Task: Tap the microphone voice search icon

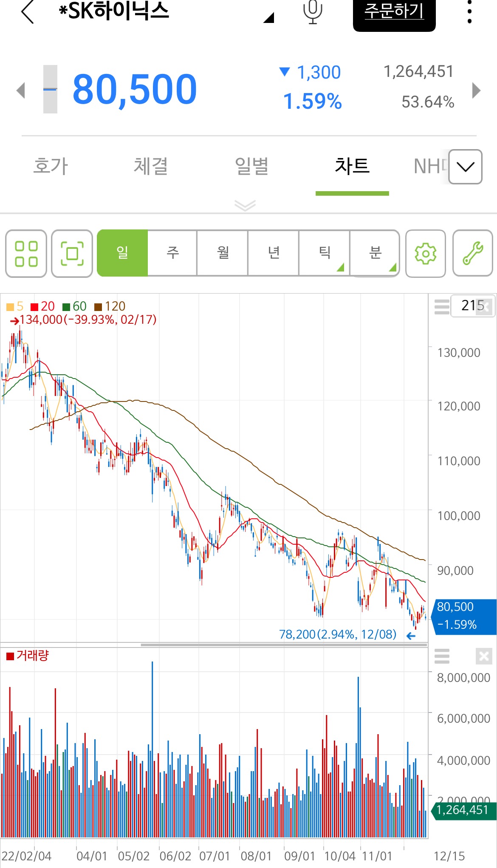Action: [x=313, y=12]
